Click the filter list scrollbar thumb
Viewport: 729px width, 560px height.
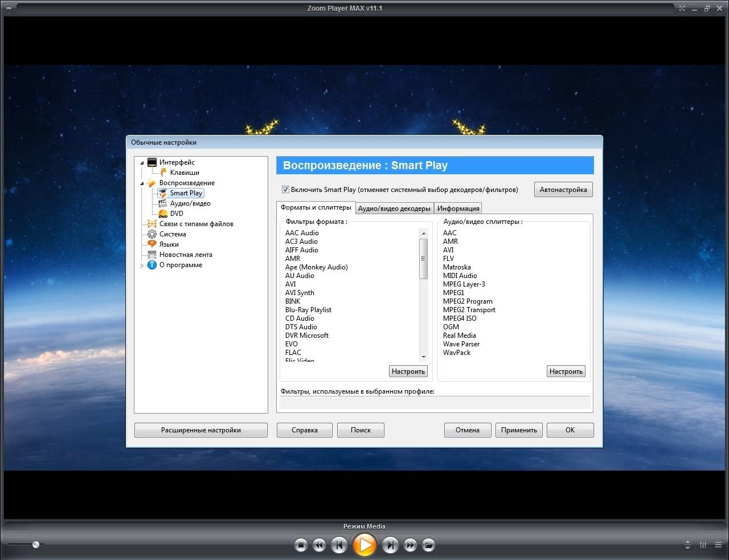pos(423,259)
